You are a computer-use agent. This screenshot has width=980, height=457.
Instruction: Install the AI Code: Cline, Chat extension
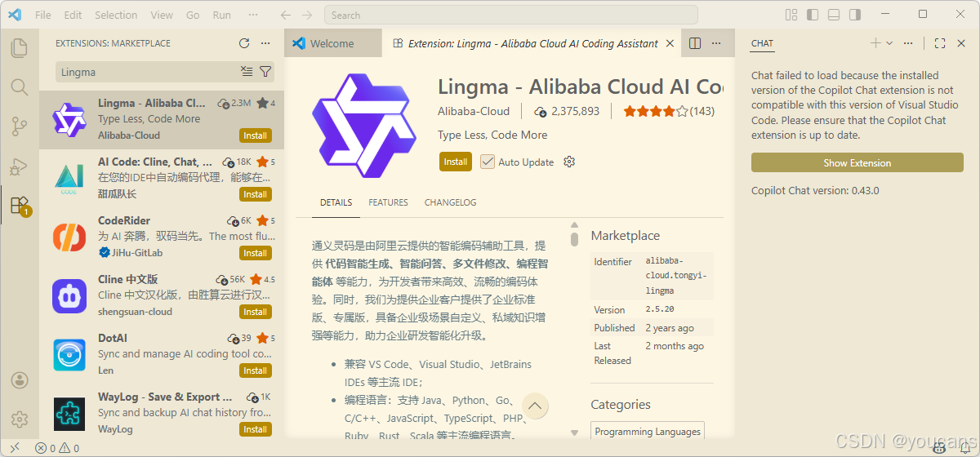coord(255,194)
